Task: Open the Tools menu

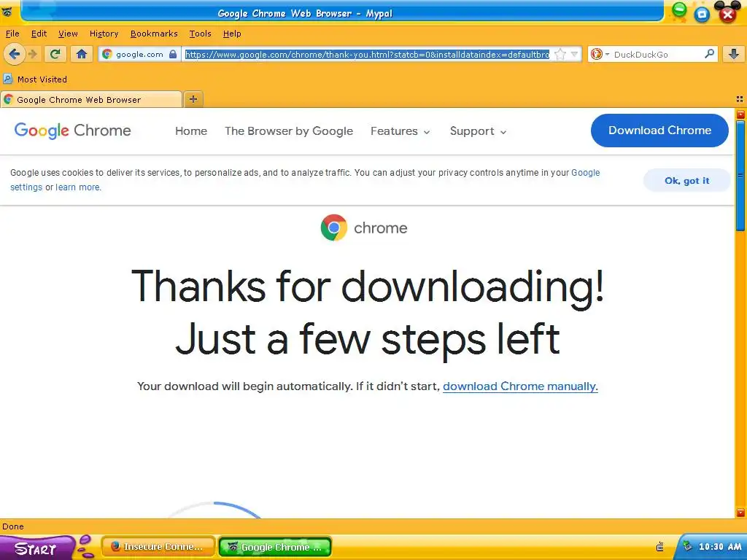Action: 200,34
